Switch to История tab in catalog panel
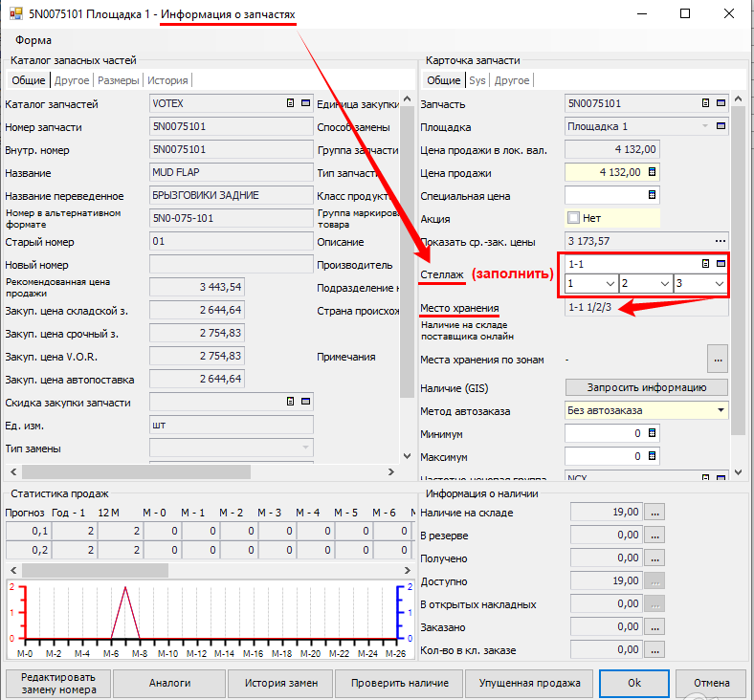 coord(168,80)
